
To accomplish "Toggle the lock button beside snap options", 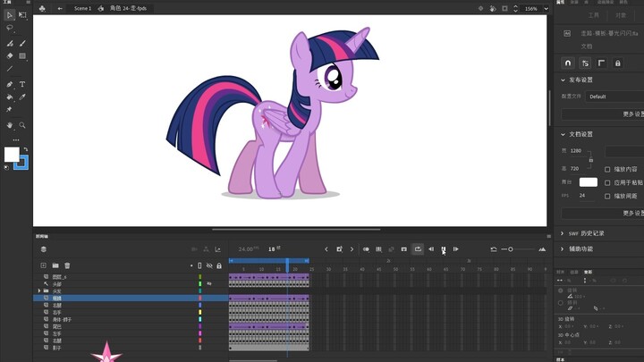I will (x=618, y=63).
